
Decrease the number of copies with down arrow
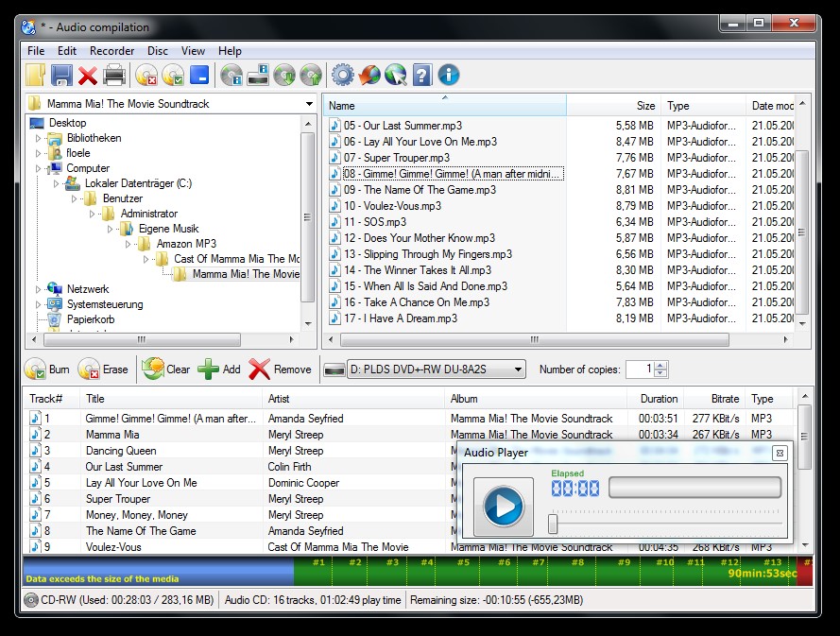(x=660, y=373)
